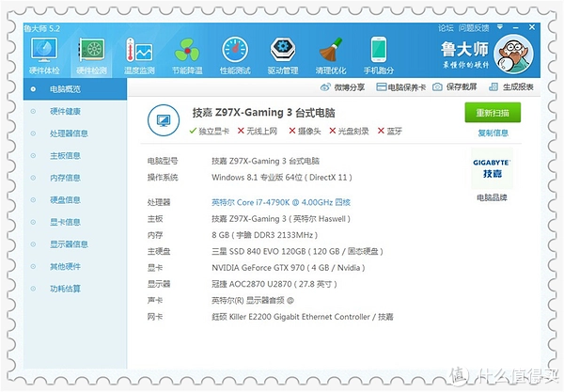The width and height of the screenshot is (564, 392).
Task: Open the 硬件体检 hardware checkup icon
Action: pyautogui.click(x=44, y=55)
